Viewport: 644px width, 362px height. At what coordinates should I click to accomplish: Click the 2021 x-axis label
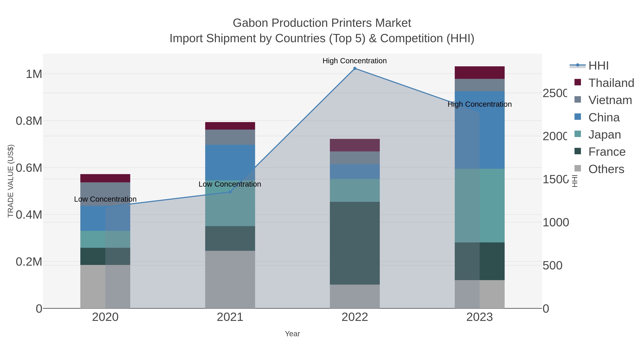pyautogui.click(x=230, y=317)
